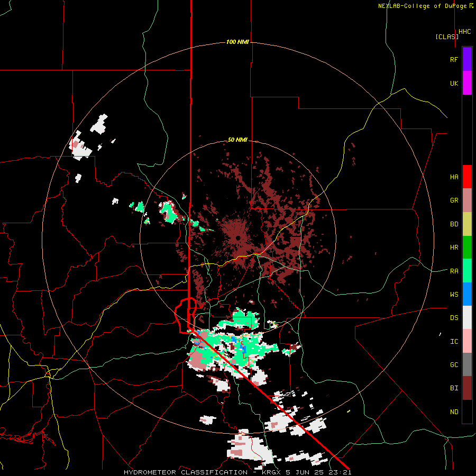
Task: Click the RA legend label
Action: point(454,271)
